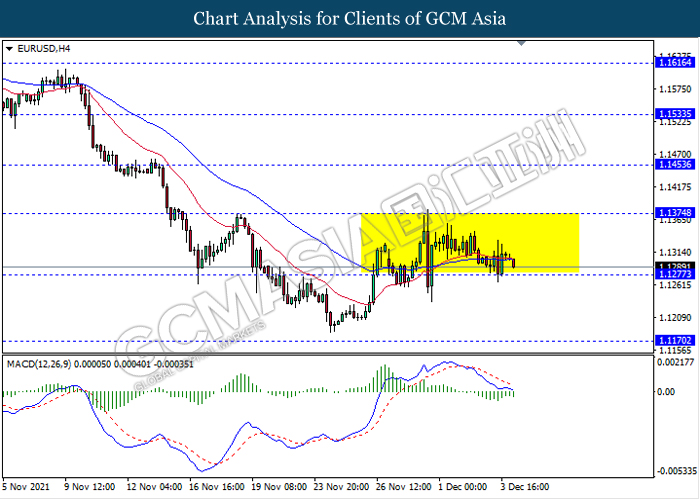The height and width of the screenshot is (500, 700).
Task: Click the 19 Nov 08:00 time label
Action: (x=279, y=487)
